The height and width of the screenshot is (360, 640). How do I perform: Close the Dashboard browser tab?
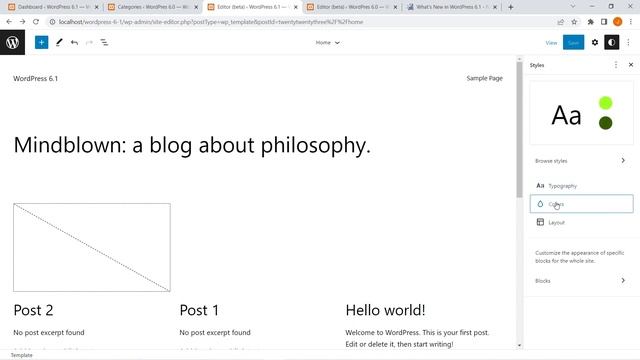(x=96, y=7)
